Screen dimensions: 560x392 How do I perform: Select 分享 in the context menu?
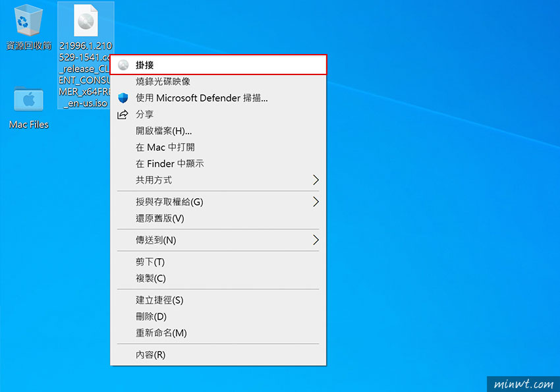[x=218, y=114]
